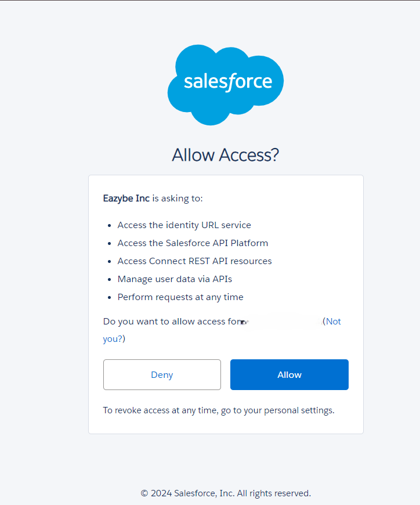Click the Allow button
420x505 pixels.
tap(289, 374)
